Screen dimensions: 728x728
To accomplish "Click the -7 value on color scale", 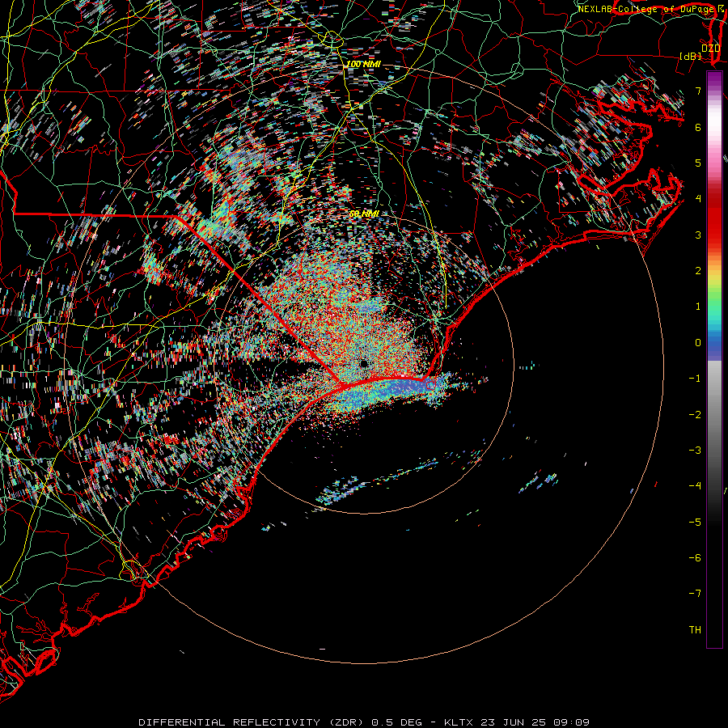I will pos(695,594).
